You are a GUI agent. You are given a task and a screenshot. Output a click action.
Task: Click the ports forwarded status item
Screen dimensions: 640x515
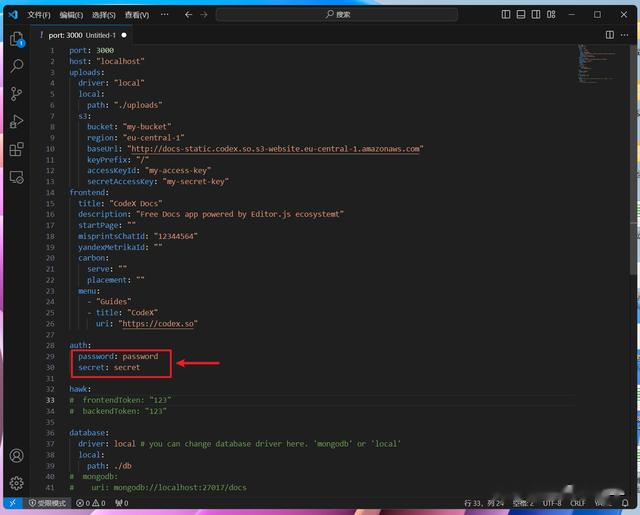tap(122, 503)
